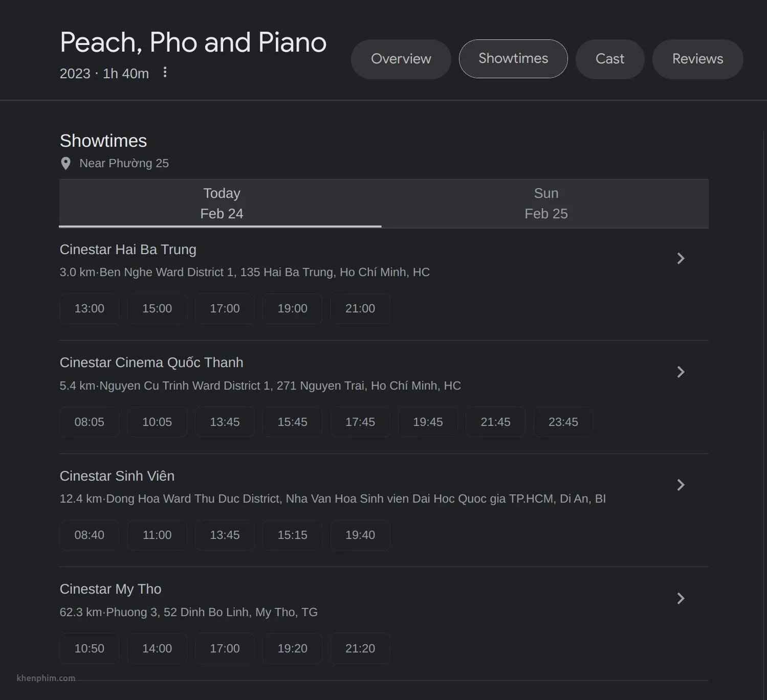
Task: Open Cinestar My Tho chevron arrow
Action: (681, 598)
